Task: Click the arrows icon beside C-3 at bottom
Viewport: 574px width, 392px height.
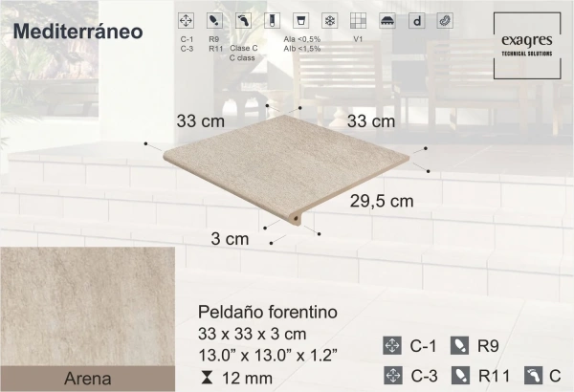Action: click(390, 373)
